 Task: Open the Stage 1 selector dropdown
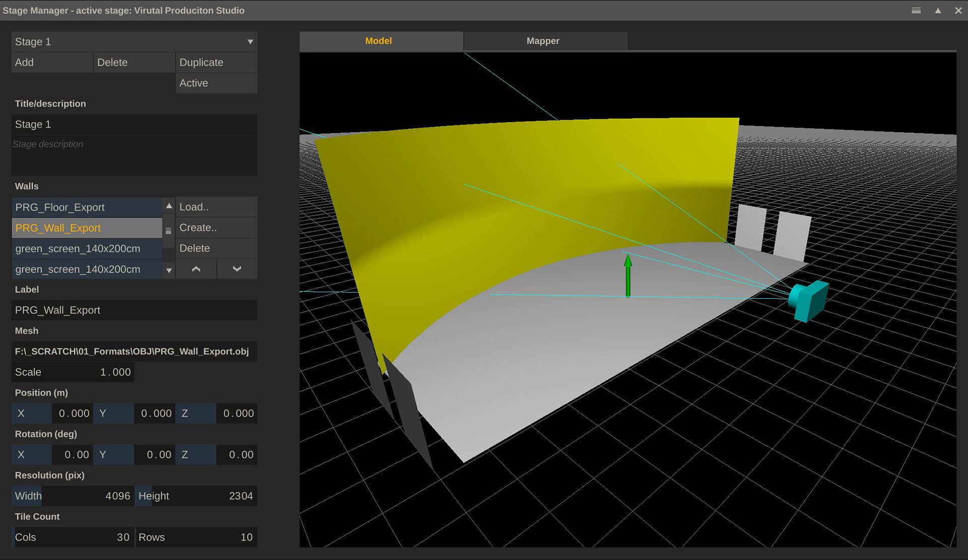[x=250, y=41]
